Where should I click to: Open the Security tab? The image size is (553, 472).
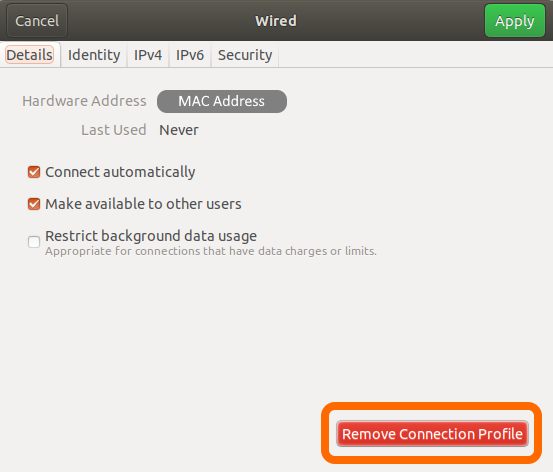(245, 55)
